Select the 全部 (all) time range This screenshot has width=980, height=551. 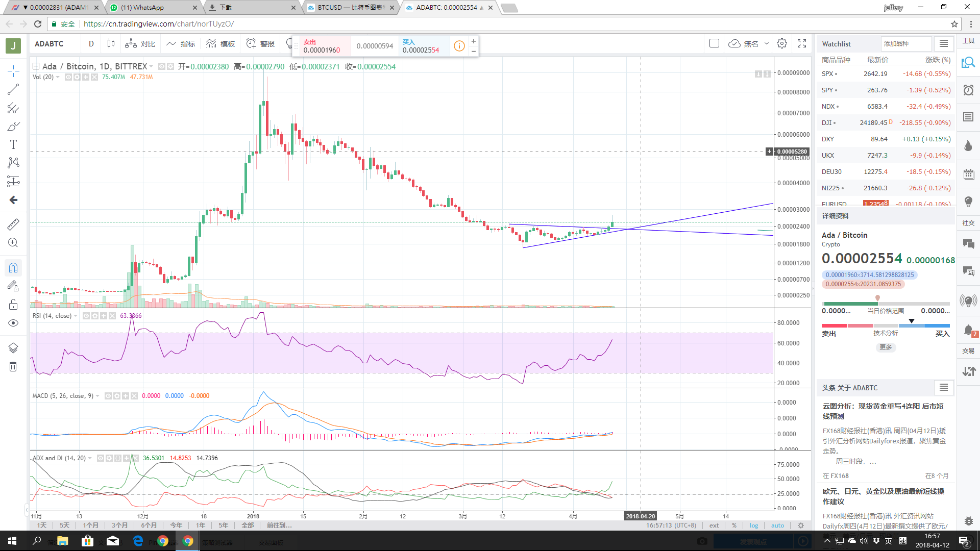(248, 525)
